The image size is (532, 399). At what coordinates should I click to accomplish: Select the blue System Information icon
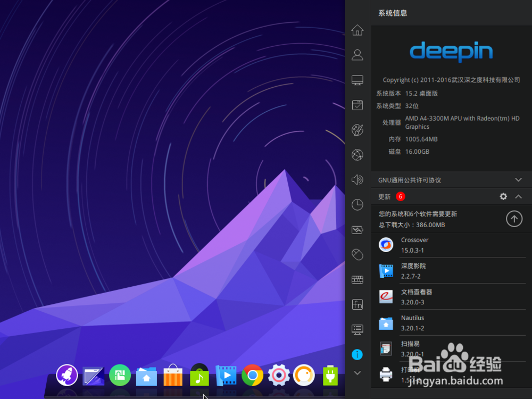coord(357,354)
